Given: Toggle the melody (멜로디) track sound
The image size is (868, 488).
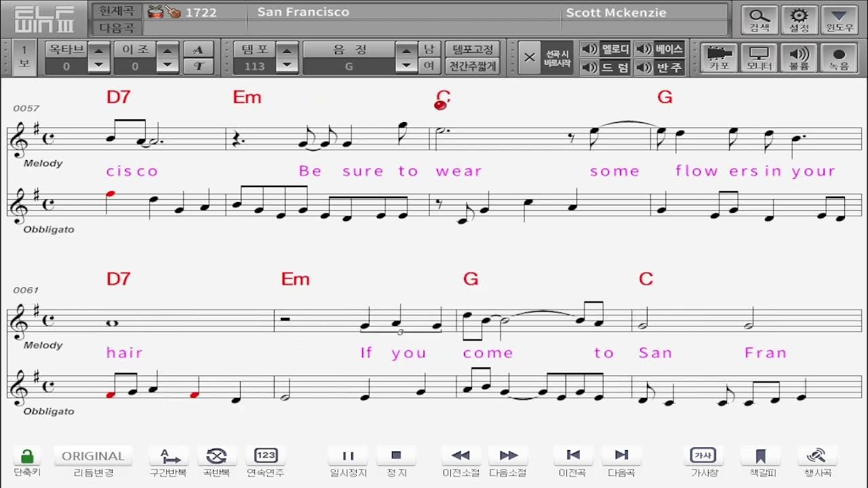Looking at the screenshot, I should coord(606,49).
